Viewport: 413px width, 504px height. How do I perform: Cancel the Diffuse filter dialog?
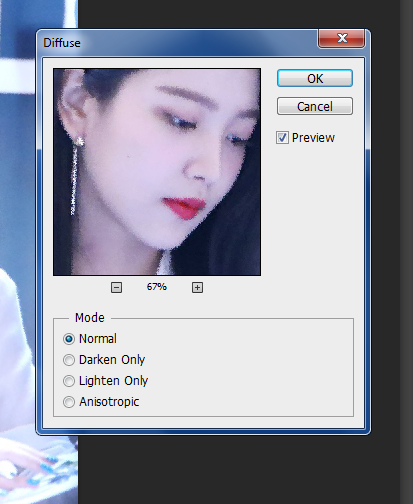pyautogui.click(x=315, y=106)
